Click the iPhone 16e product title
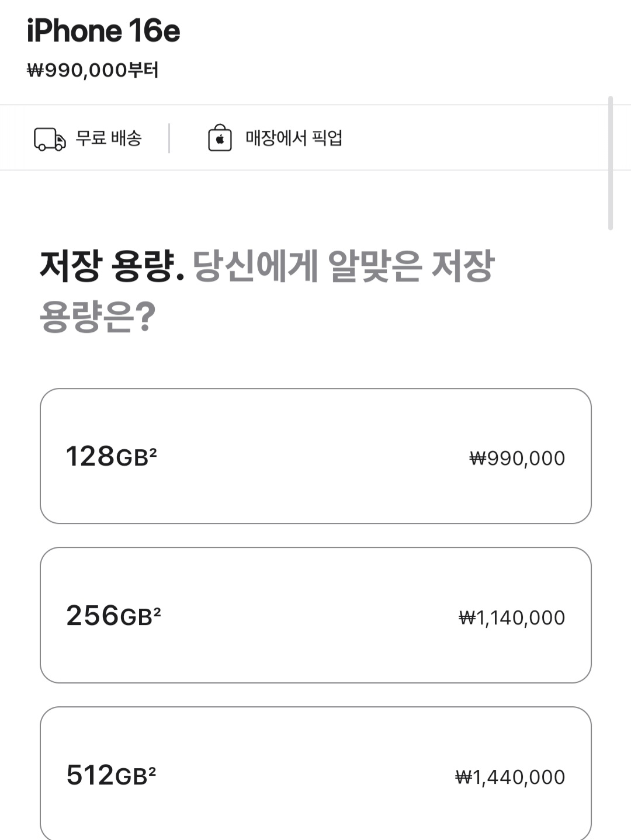 pos(103,31)
